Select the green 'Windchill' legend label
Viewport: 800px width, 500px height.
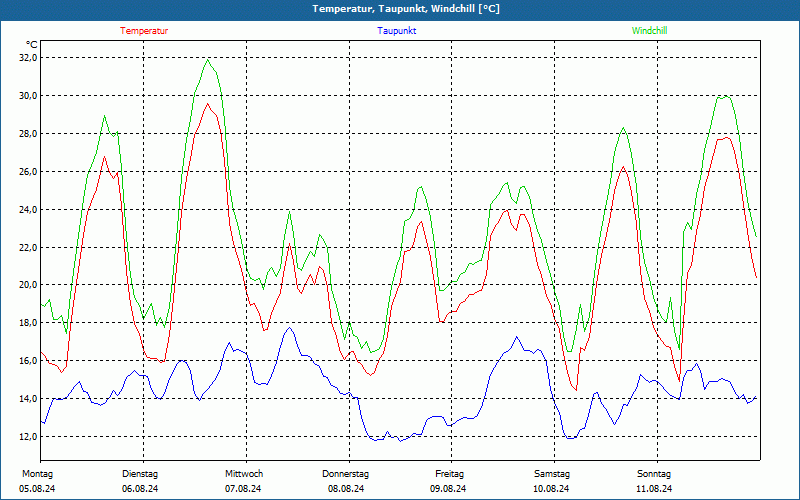(x=649, y=31)
